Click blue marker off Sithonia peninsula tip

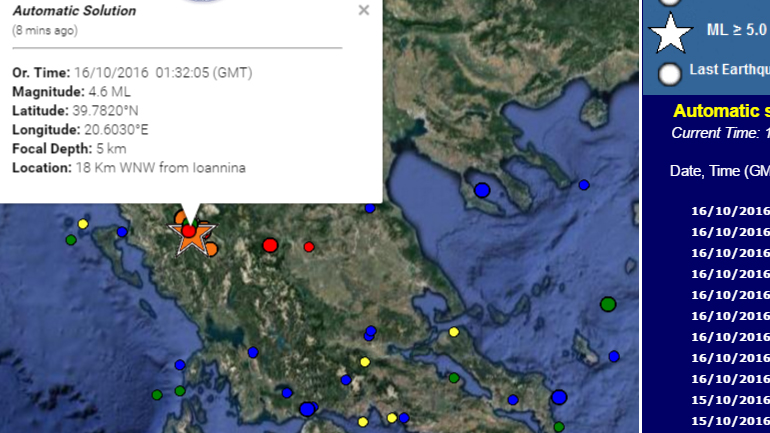[584, 185]
